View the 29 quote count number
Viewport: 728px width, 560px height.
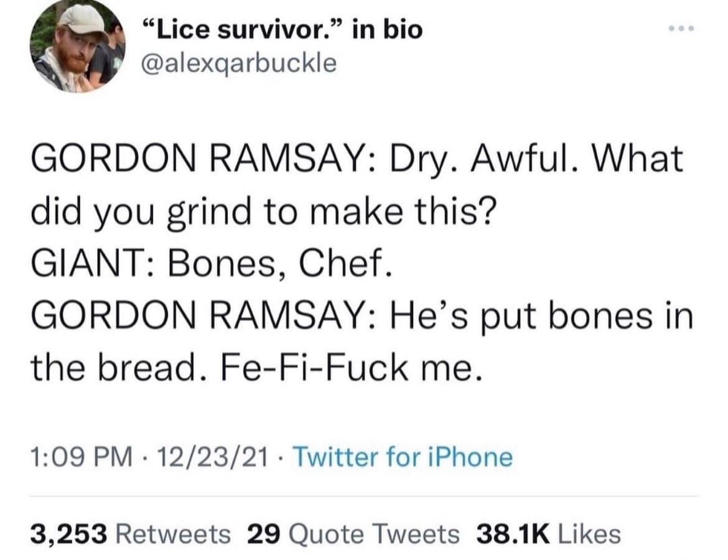(x=264, y=533)
